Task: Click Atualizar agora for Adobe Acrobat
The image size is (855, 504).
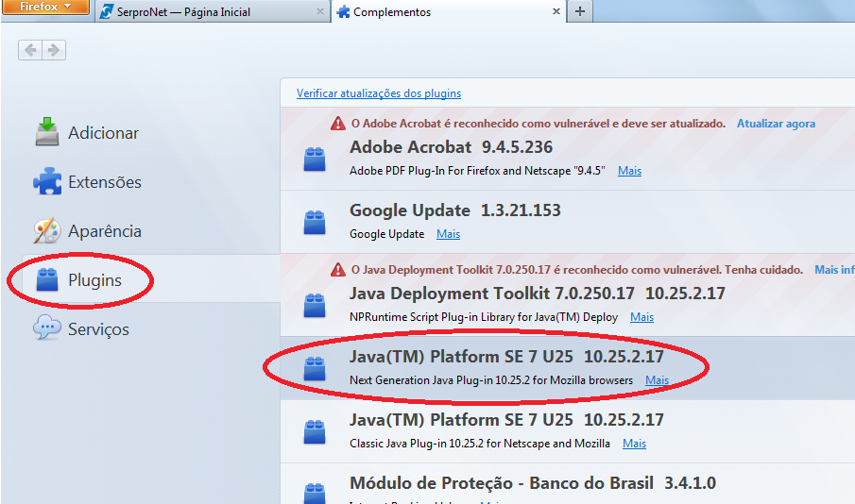Action: tap(776, 124)
